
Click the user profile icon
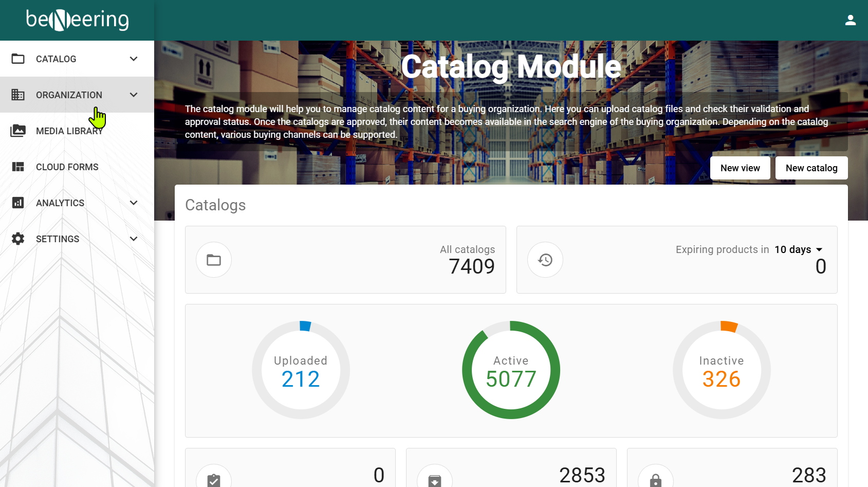click(x=850, y=20)
